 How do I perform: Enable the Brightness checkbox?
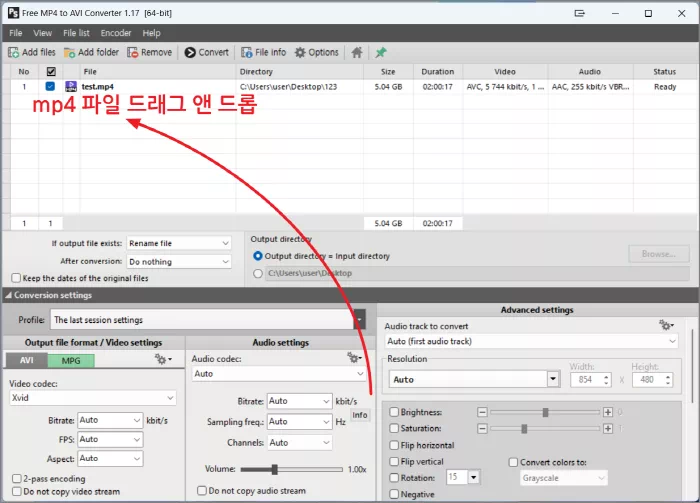pyautogui.click(x=394, y=412)
